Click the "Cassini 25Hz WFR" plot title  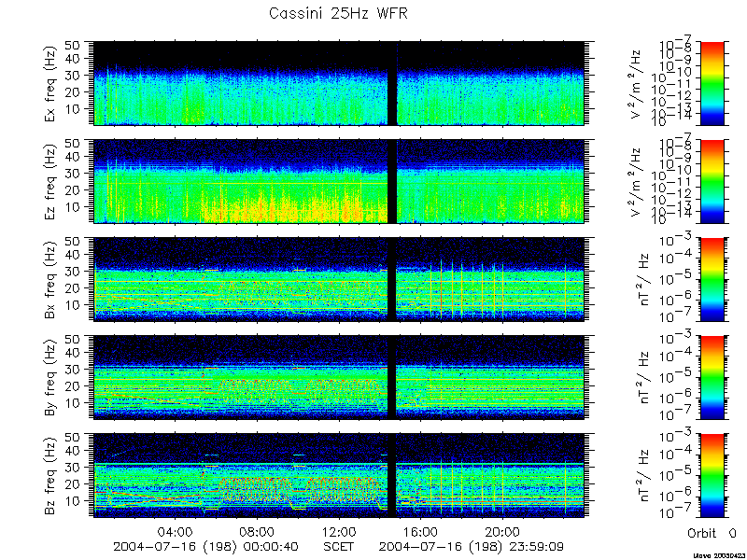coord(338,13)
